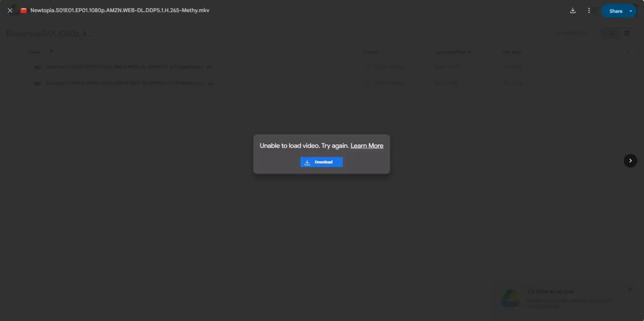Click the blue Download button in dialog
The height and width of the screenshot is (321, 644).
[x=321, y=162]
